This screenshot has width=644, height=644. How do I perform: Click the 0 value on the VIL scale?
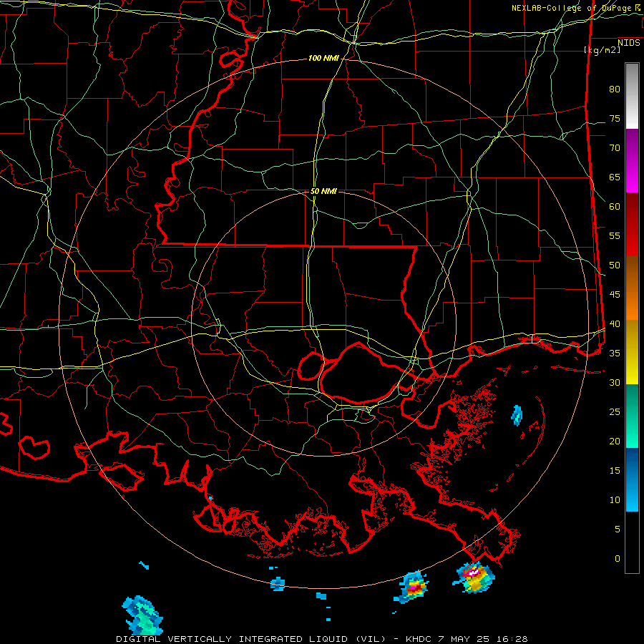pos(618,559)
